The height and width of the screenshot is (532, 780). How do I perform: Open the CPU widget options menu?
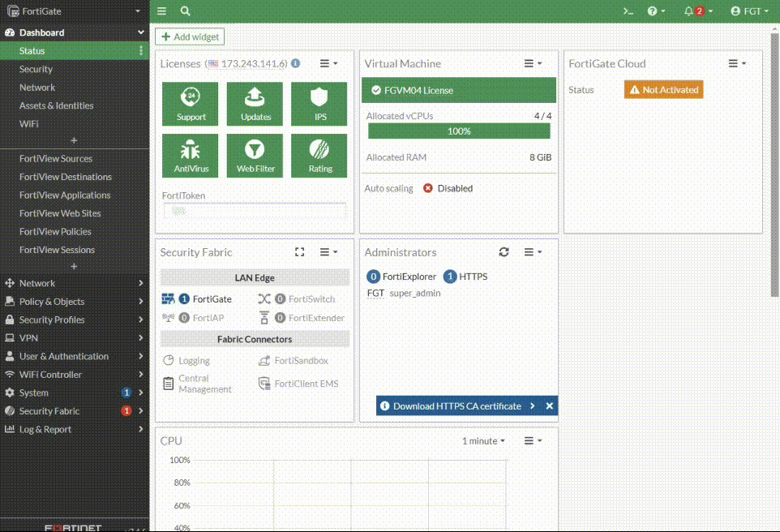point(533,441)
